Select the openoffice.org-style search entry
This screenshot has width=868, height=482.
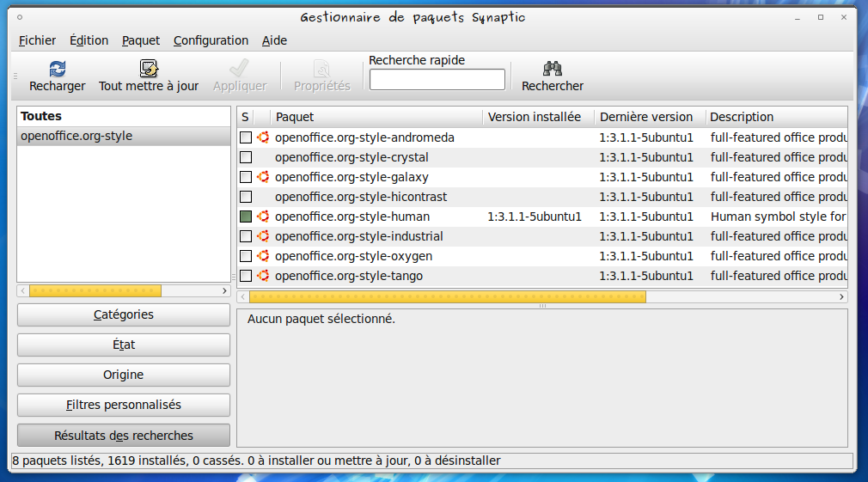pos(124,136)
